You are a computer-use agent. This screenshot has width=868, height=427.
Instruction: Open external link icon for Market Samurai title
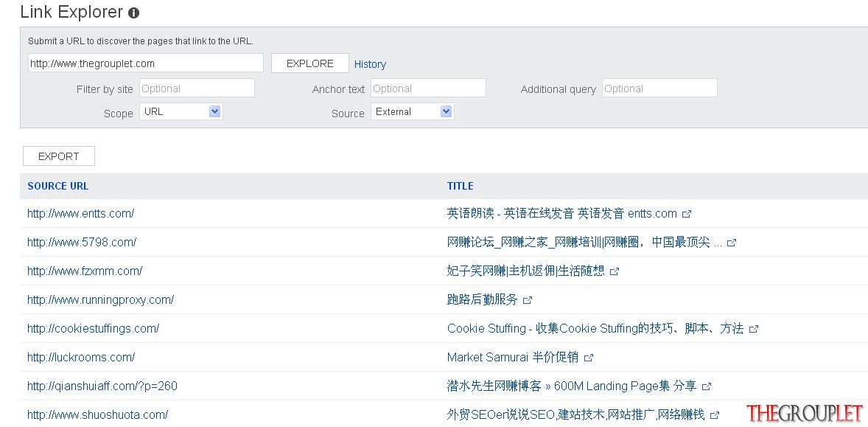(589, 358)
